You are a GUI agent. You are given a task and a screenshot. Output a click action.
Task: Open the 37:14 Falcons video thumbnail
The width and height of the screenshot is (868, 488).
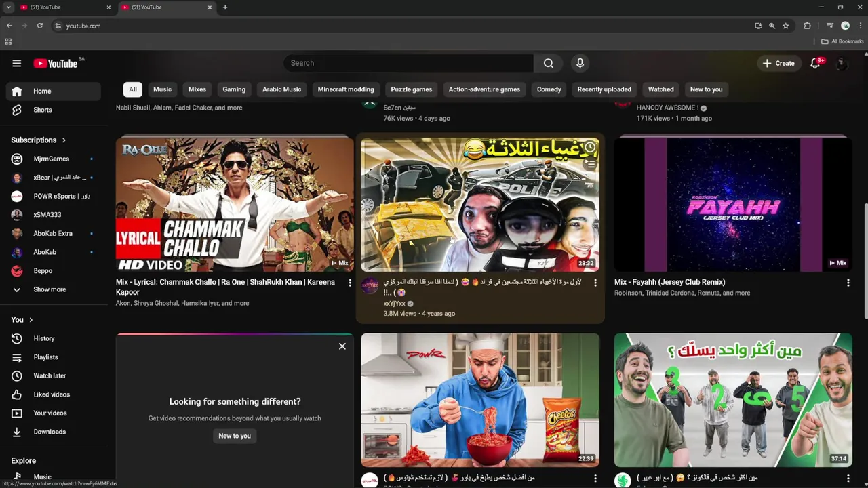[x=733, y=400]
